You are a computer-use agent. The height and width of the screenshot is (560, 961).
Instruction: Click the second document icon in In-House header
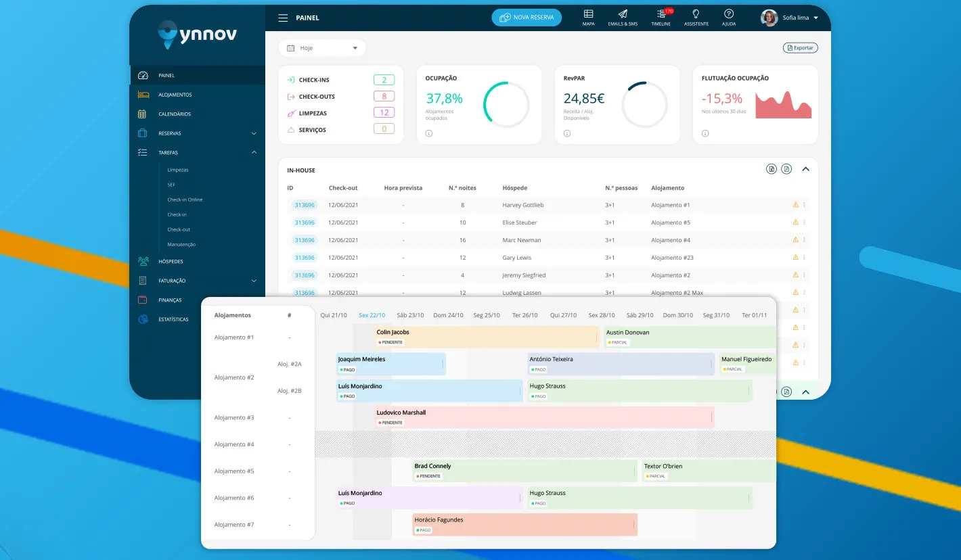coord(786,169)
